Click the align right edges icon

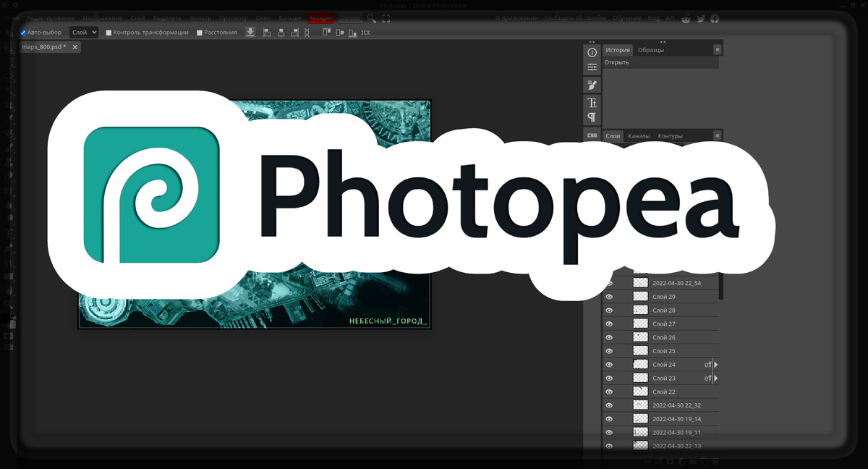point(294,32)
